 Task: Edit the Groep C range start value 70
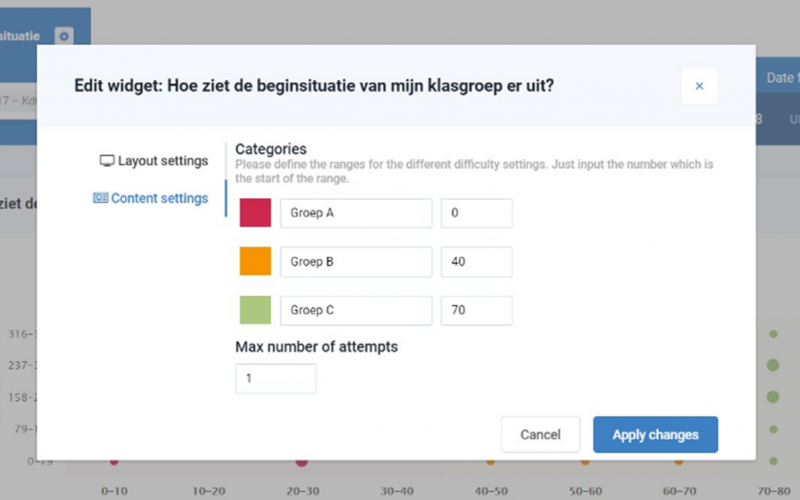pyautogui.click(x=476, y=310)
